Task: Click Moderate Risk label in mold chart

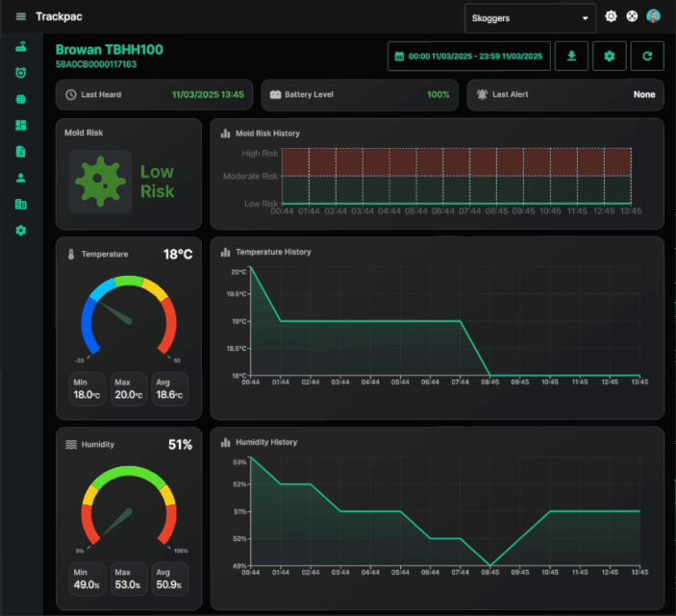Action: tap(250, 176)
